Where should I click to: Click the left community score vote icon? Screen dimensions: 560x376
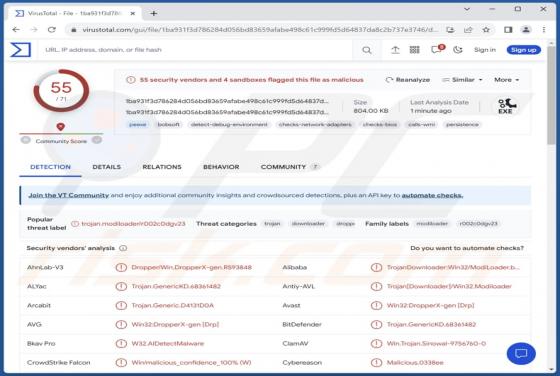pos(25,140)
